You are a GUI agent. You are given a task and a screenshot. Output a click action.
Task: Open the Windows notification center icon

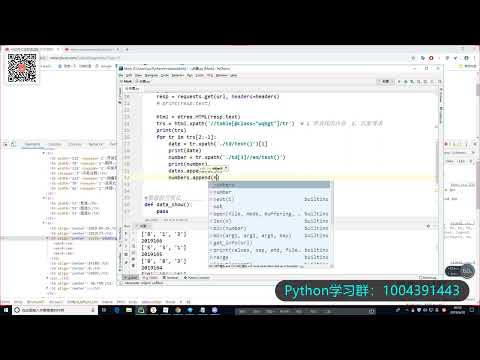[472, 310]
